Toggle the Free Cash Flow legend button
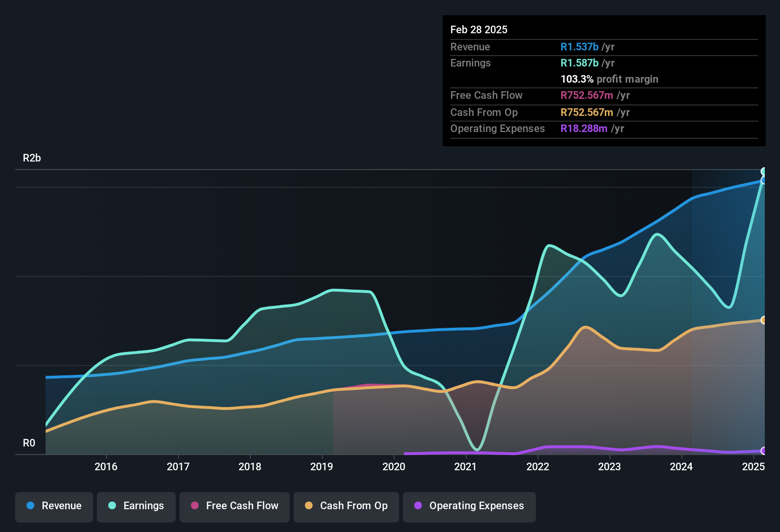 (235, 507)
